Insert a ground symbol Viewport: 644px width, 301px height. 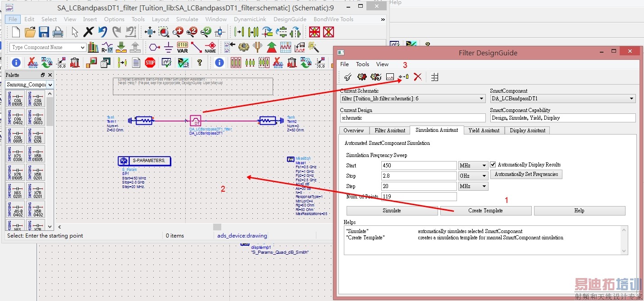(x=168, y=47)
